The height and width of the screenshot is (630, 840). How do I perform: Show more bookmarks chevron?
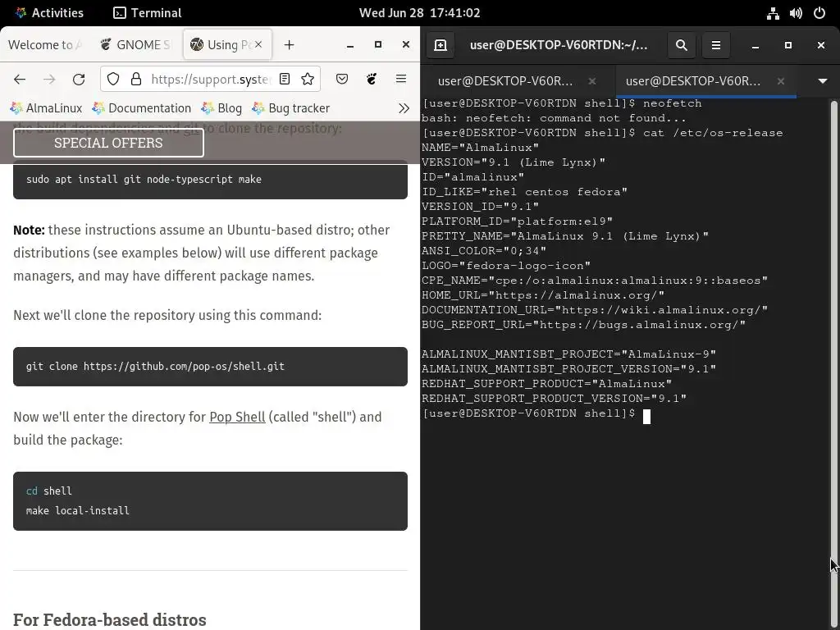[x=404, y=108]
